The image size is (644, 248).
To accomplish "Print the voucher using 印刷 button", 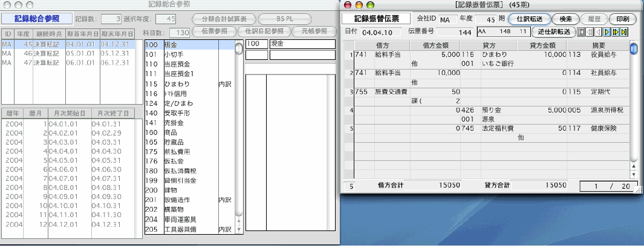I will (622, 19).
